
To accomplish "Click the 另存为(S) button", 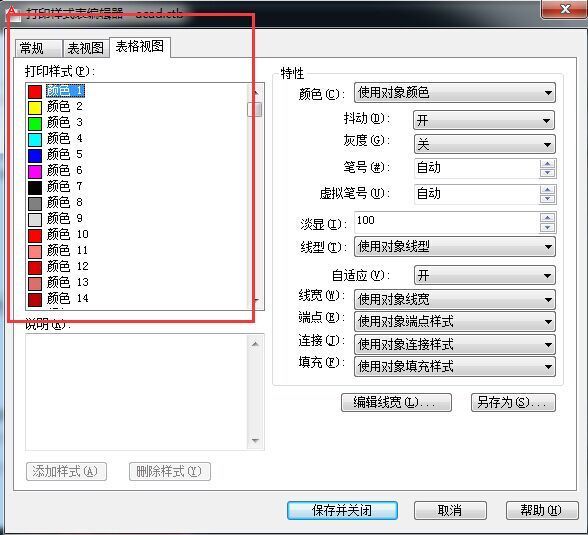I will point(513,402).
